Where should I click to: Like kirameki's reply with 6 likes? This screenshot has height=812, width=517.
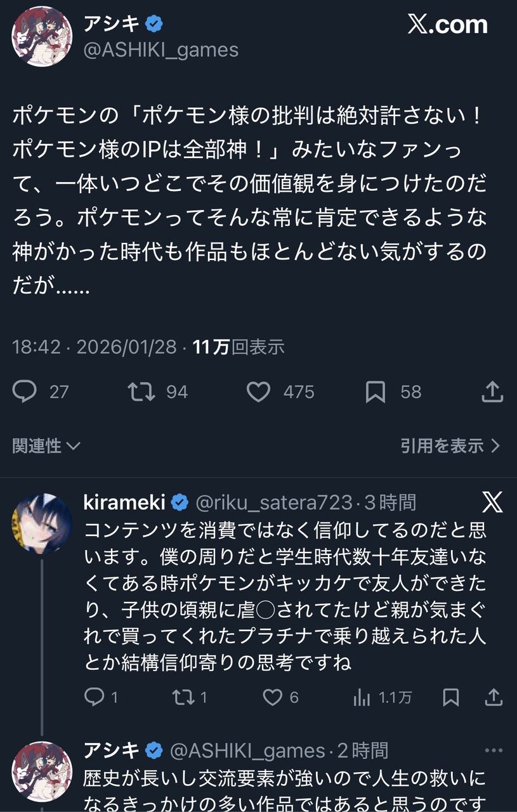(273, 698)
